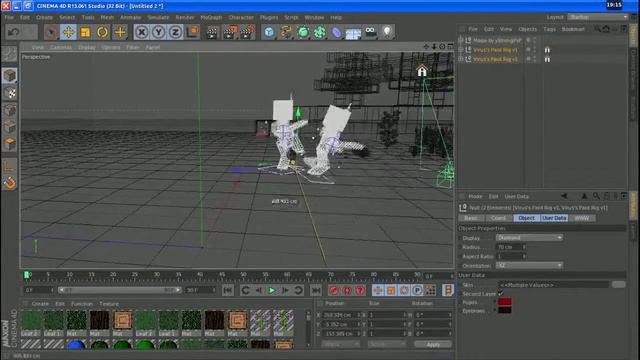Image resolution: width=640 pixels, height=360 pixels.
Task: Click the Apply coordinates button
Action: pyautogui.click(x=433, y=344)
